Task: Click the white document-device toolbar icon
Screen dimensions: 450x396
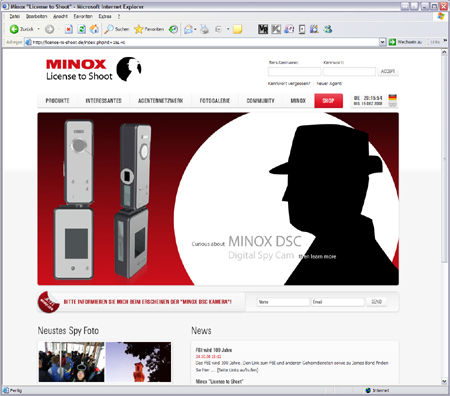Action: click(x=302, y=29)
